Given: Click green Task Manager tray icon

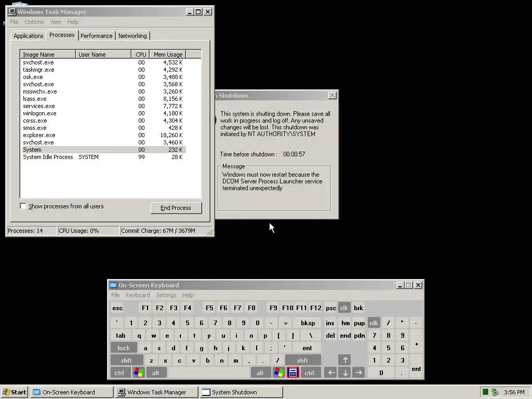Looking at the screenshot, I should 486,392.
